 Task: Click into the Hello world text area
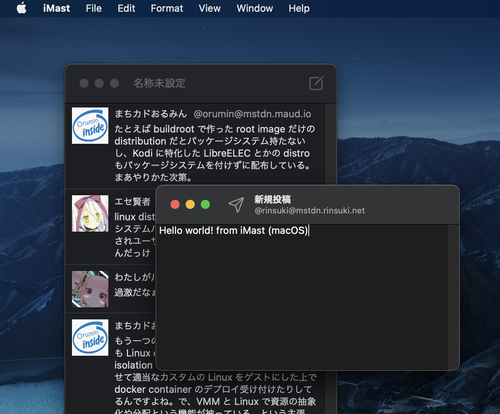302,297
